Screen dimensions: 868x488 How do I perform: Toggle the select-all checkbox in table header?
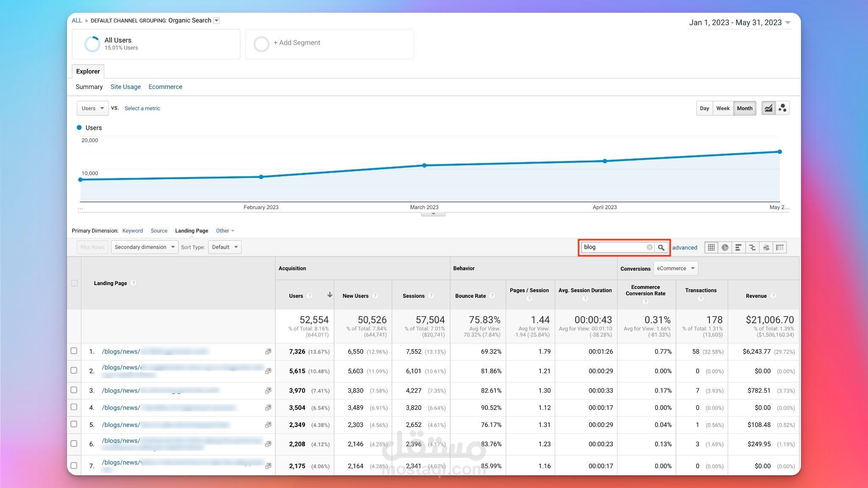[x=74, y=283]
